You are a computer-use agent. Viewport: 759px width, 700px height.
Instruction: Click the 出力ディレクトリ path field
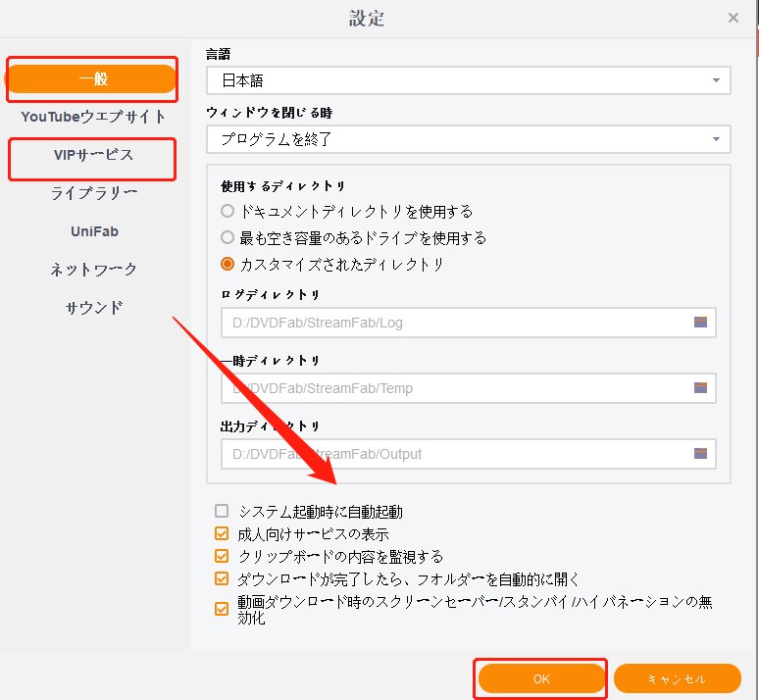click(468, 454)
